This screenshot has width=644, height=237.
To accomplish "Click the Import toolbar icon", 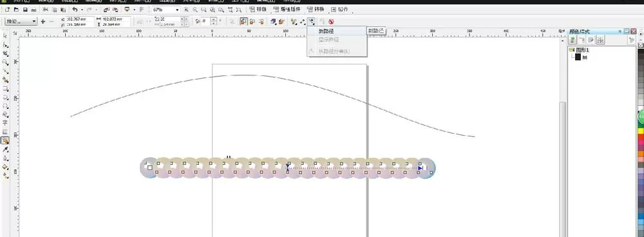I will click(x=106, y=10).
